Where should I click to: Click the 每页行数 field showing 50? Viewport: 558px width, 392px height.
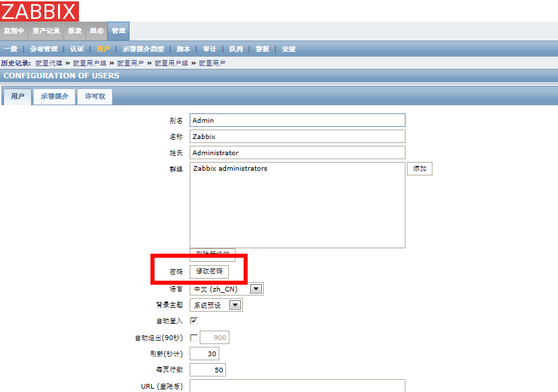(208, 370)
